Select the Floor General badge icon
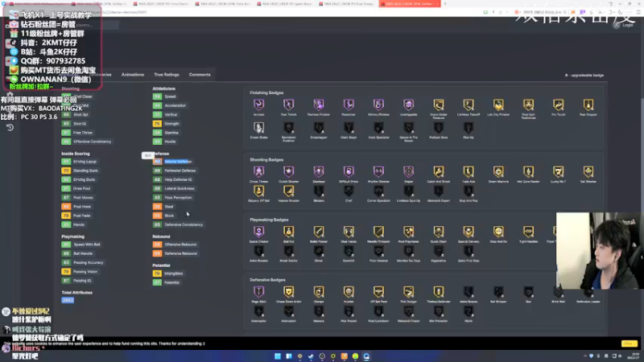Viewport: 644px width, 362px height. 378,251
